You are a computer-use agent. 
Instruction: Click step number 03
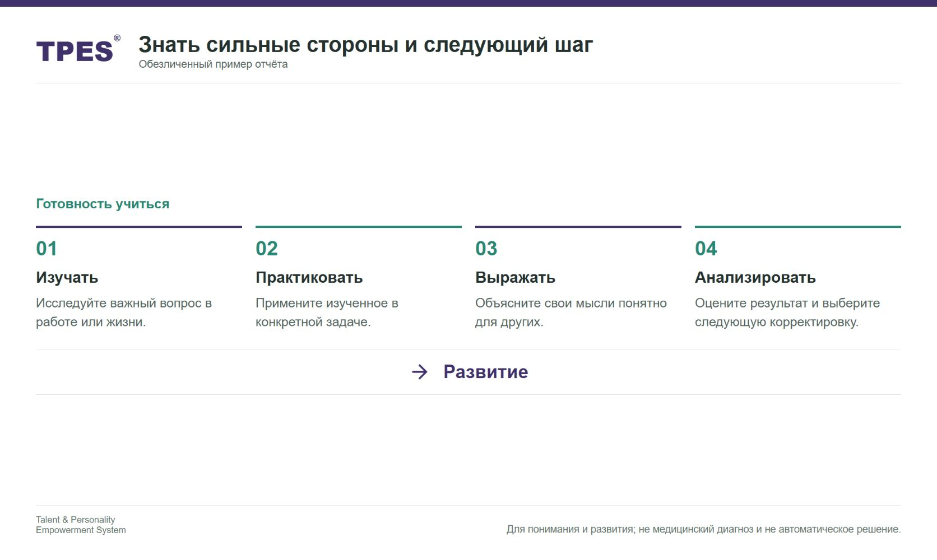(x=486, y=249)
